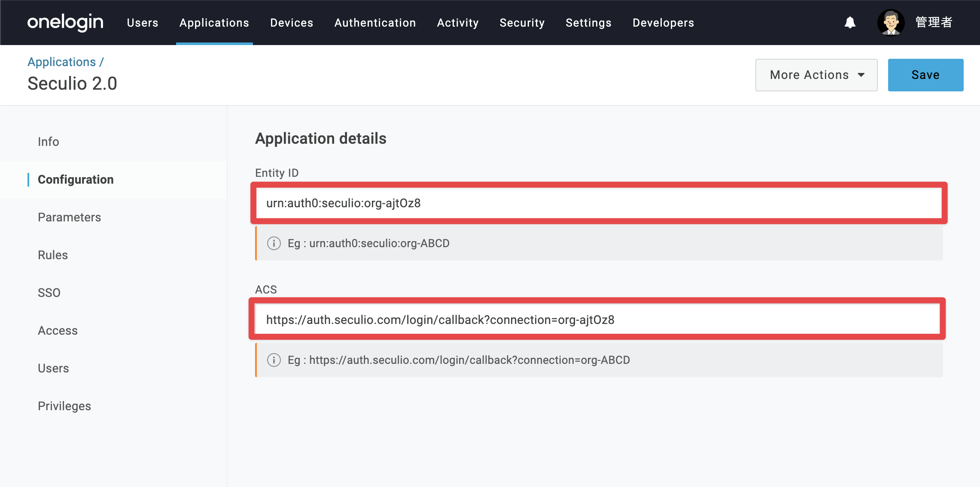Switch to the Parameters tab
The width and height of the screenshot is (980, 487).
click(70, 217)
